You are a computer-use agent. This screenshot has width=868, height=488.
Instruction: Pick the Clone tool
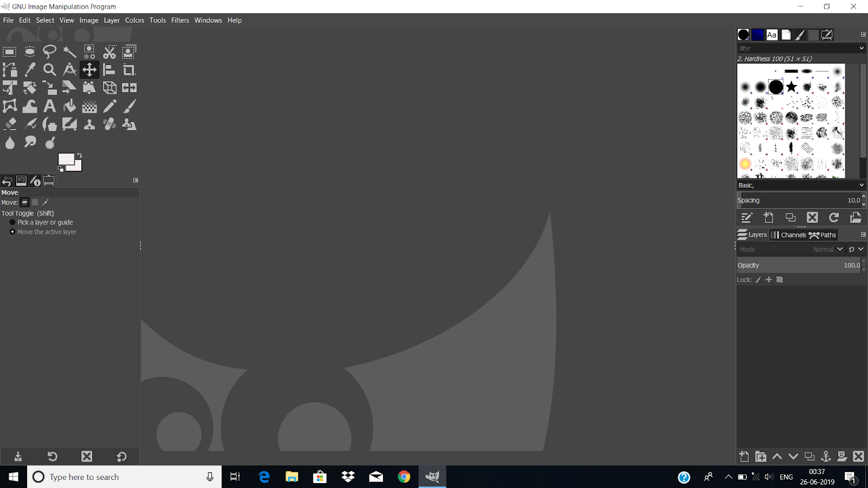coord(89,124)
